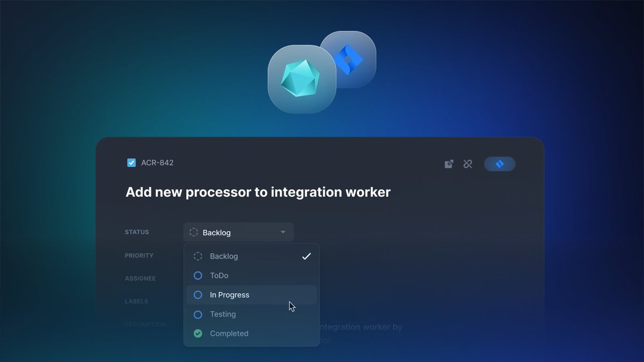644x362 pixels.
Task: Click the issue title text
Action: tap(258, 192)
